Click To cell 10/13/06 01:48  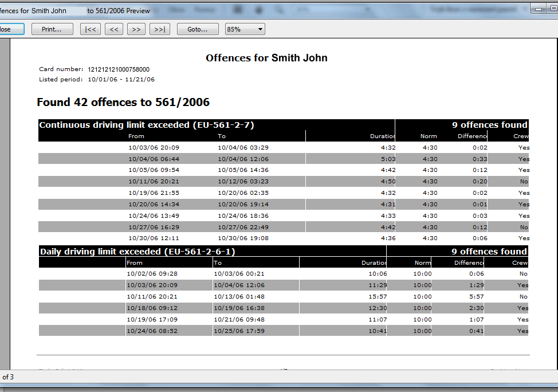click(239, 296)
